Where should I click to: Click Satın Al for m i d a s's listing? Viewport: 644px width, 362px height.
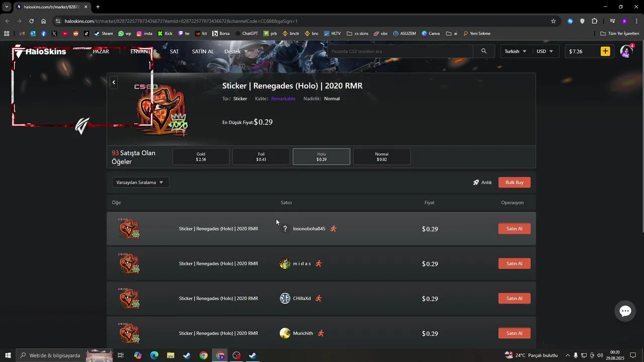[514, 263]
